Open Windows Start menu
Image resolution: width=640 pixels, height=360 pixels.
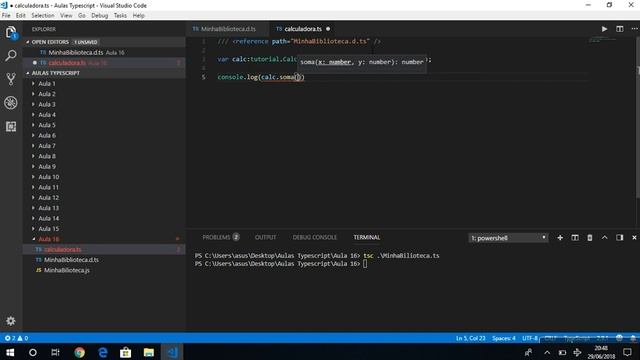(x=10, y=352)
